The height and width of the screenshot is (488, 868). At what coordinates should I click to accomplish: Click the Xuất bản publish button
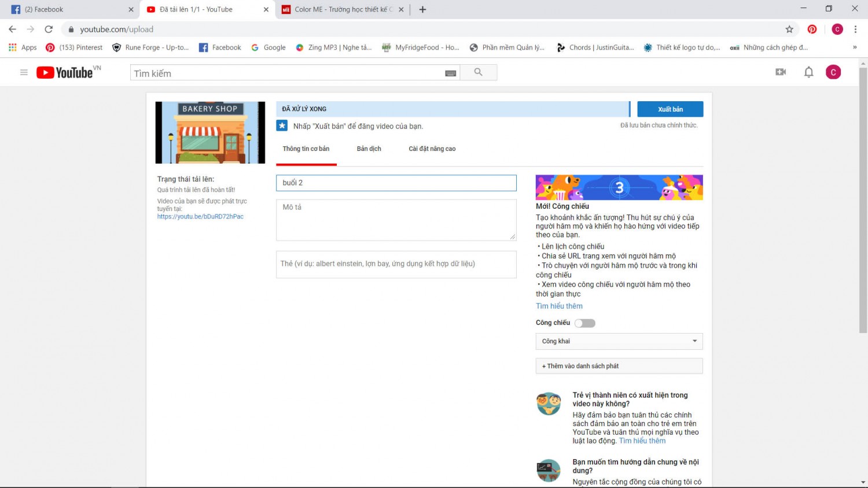[x=670, y=109]
